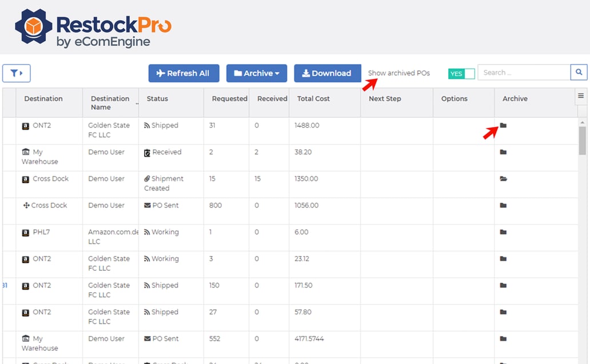The image size is (590, 364).
Task: Open the table columns hamburger menu
Action: 581,95
